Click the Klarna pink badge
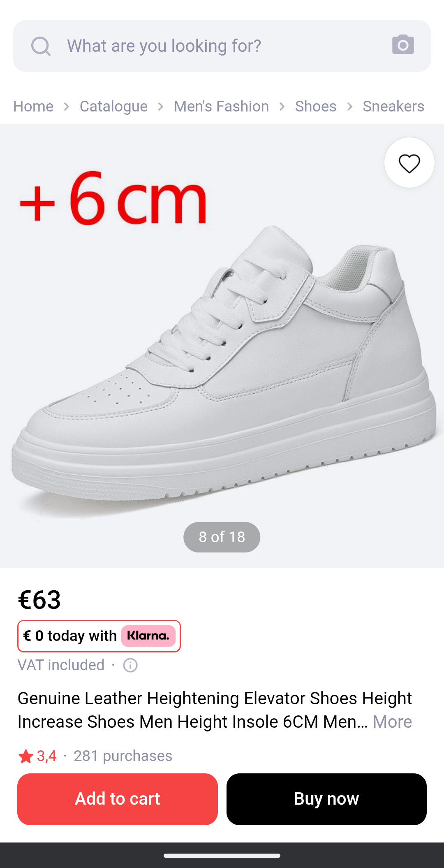The height and width of the screenshot is (868, 444). 148,636
